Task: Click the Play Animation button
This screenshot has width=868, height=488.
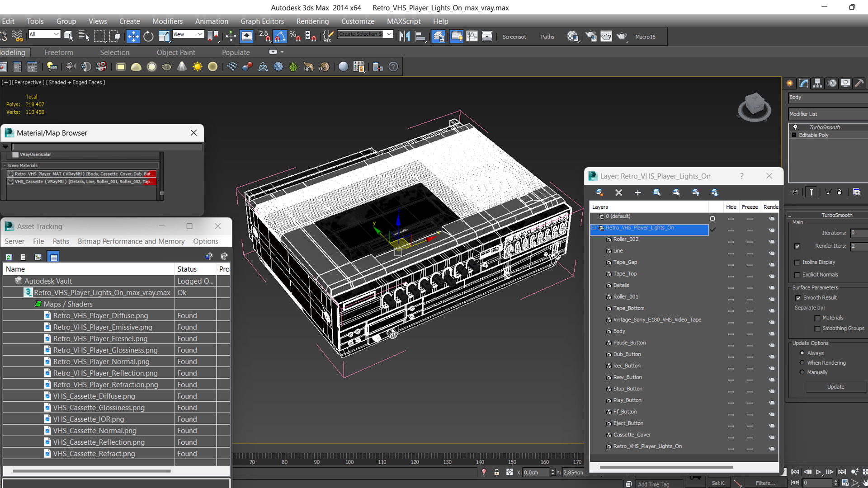Action: pos(818,472)
